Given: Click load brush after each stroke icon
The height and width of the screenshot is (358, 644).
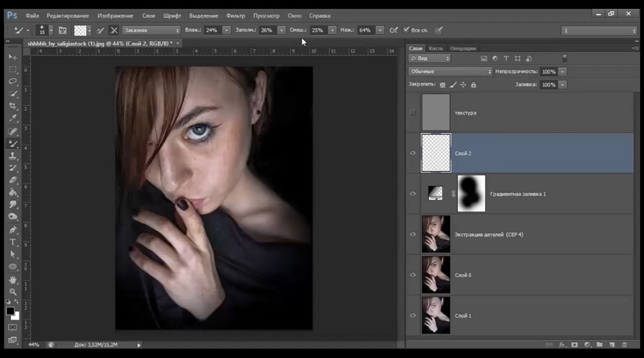Looking at the screenshot, I should tap(100, 31).
